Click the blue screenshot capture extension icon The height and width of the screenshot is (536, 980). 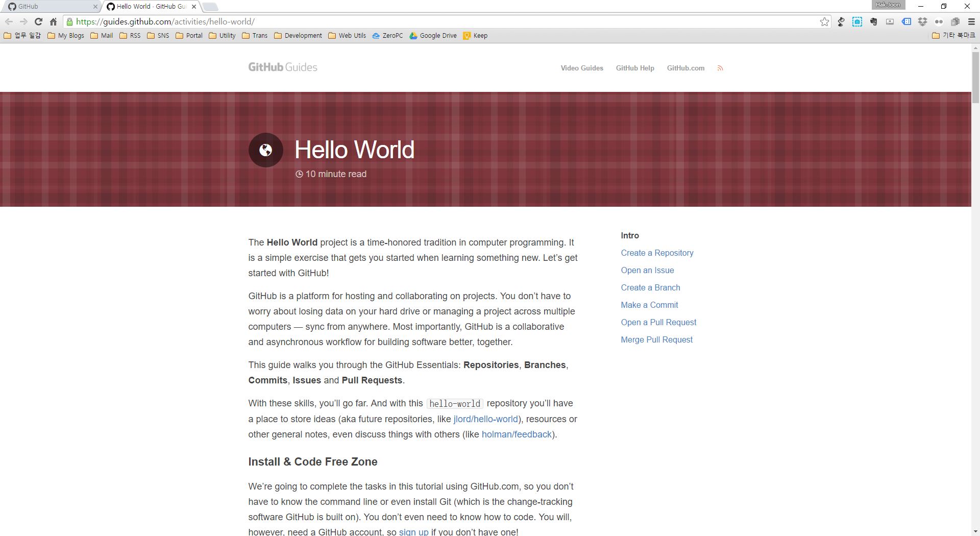click(x=856, y=21)
